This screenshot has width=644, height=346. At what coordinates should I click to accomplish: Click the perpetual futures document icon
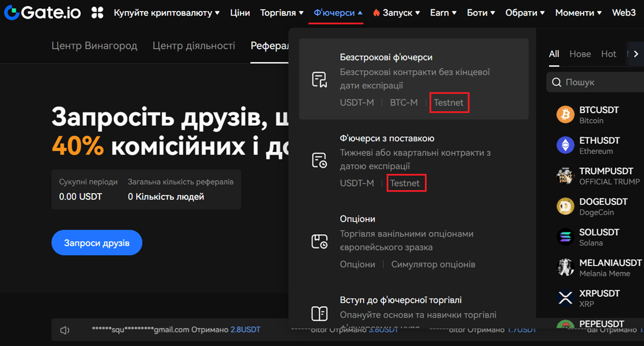click(x=319, y=79)
